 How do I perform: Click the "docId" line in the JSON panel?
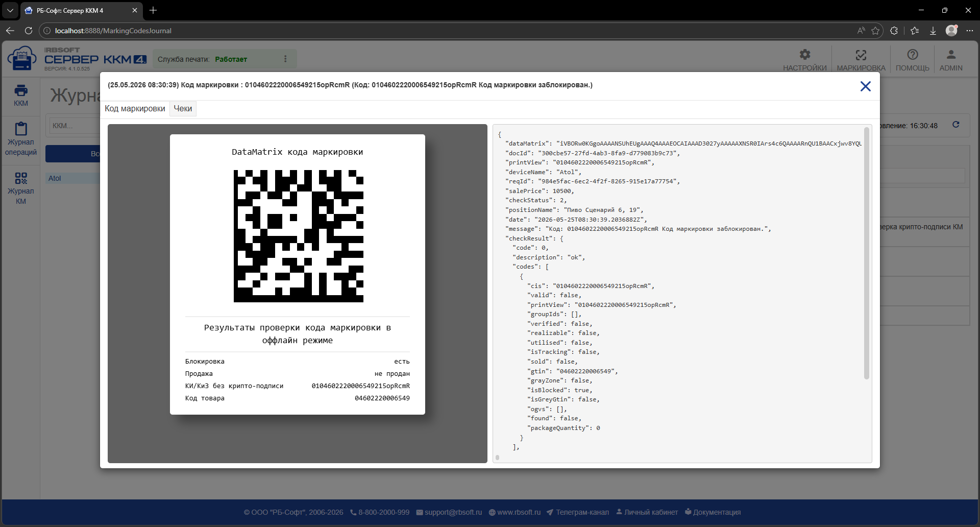pyautogui.click(x=592, y=153)
